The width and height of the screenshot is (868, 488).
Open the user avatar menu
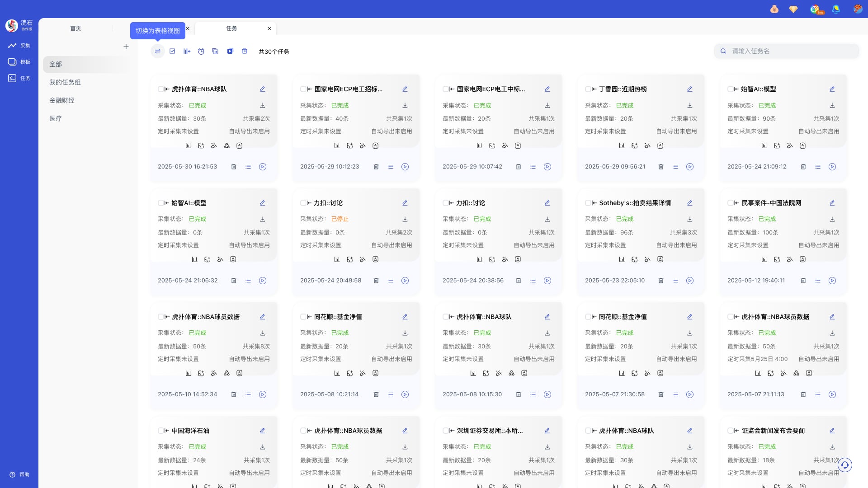coord(858,9)
